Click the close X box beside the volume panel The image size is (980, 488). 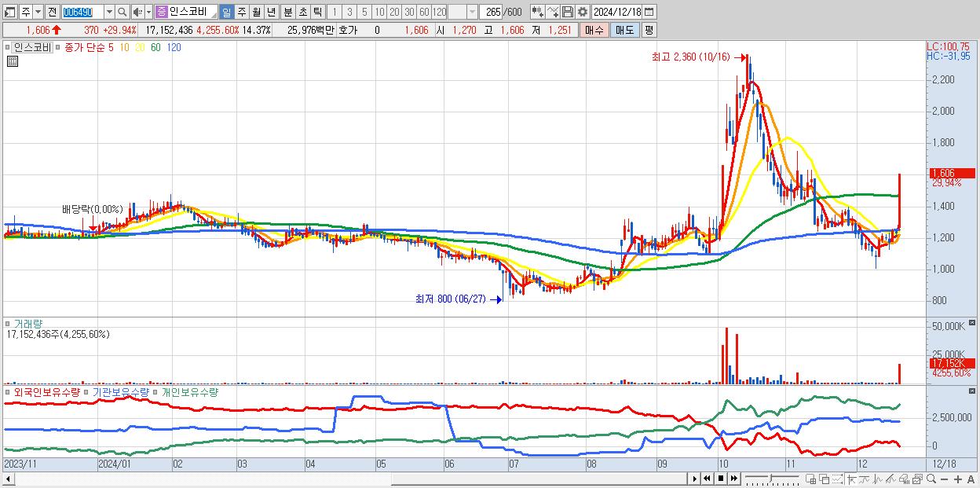[x=972, y=323]
